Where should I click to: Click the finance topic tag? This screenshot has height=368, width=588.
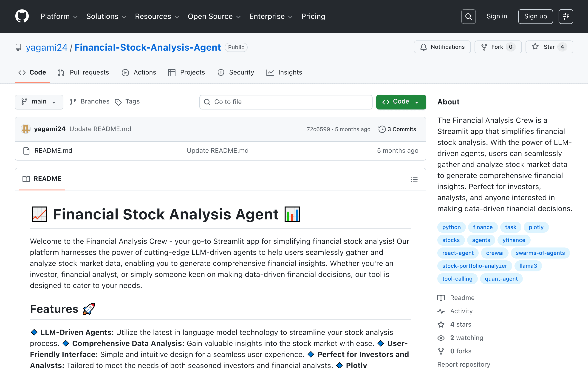[x=483, y=227]
